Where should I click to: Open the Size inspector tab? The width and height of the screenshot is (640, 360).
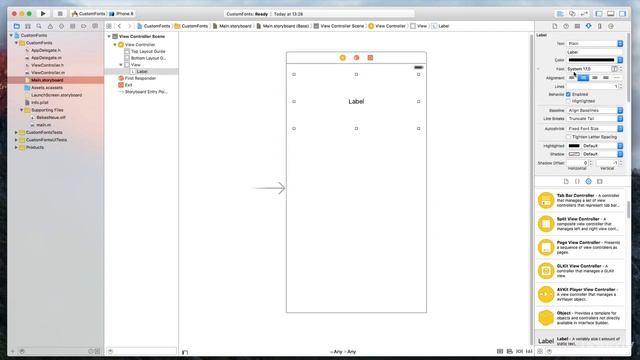click(600, 26)
